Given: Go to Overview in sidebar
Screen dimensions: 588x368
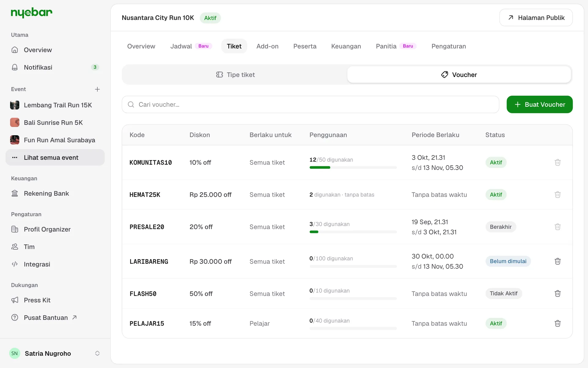Looking at the screenshot, I should pos(55,50).
